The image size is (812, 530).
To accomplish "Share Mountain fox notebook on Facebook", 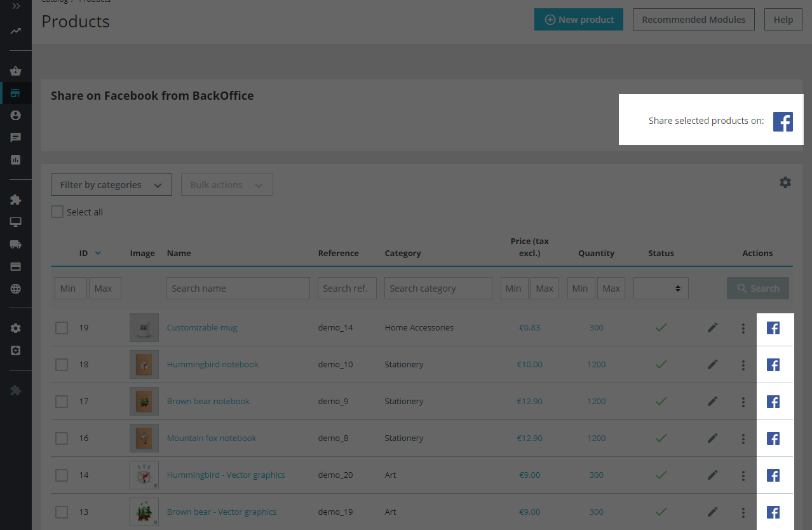I will click(x=773, y=438).
